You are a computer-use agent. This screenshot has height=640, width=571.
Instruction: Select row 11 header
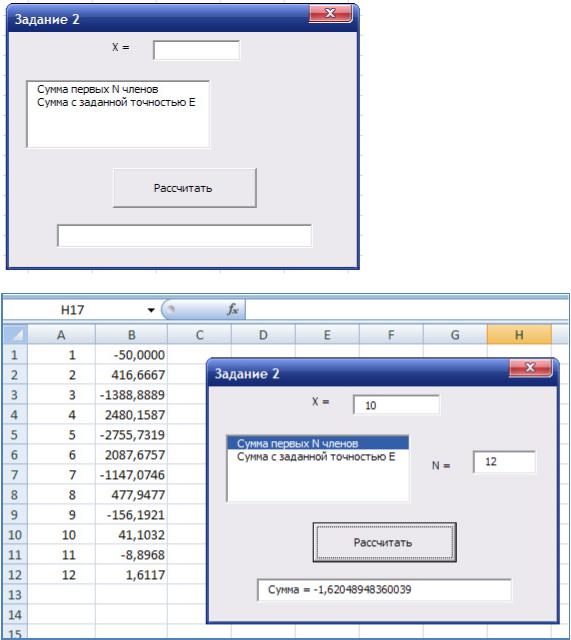[x=15, y=555]
